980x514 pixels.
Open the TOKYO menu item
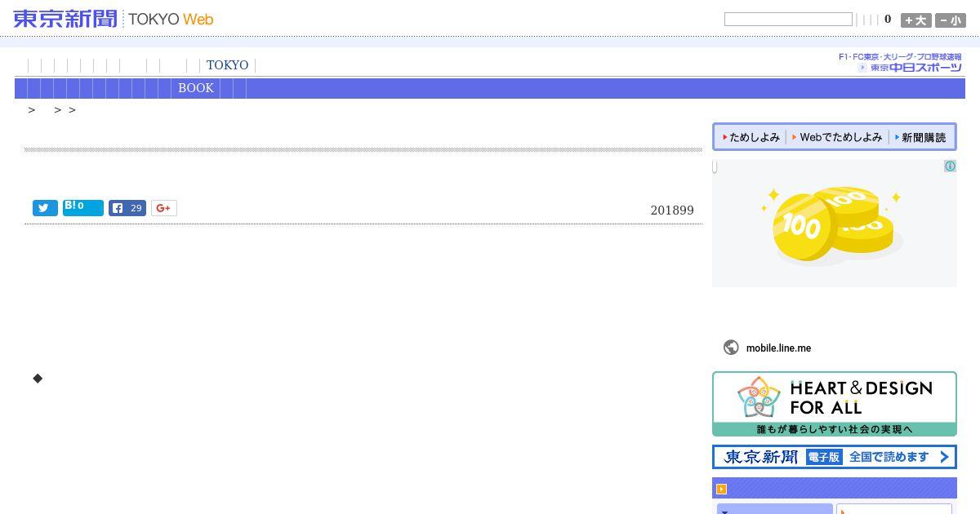click(x=227, y=65)
